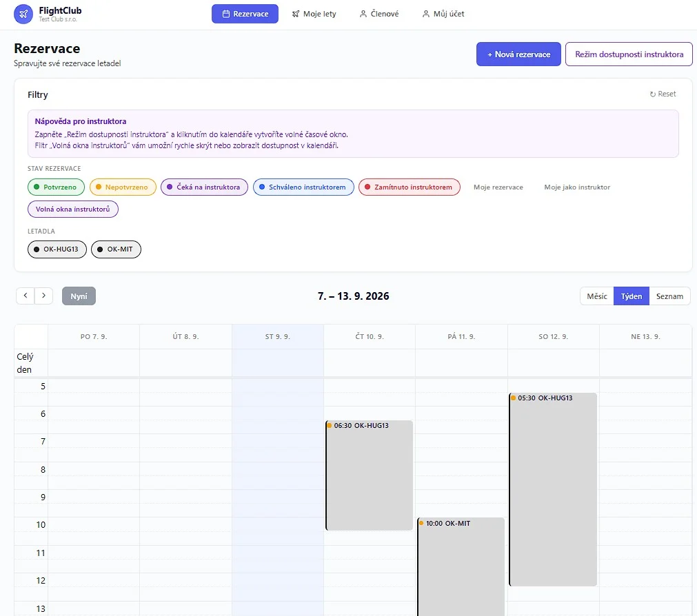Select the ST 9. 9. day header
Image resolution: width=697 pixels, height=616 pixels.
click(278, 337)
